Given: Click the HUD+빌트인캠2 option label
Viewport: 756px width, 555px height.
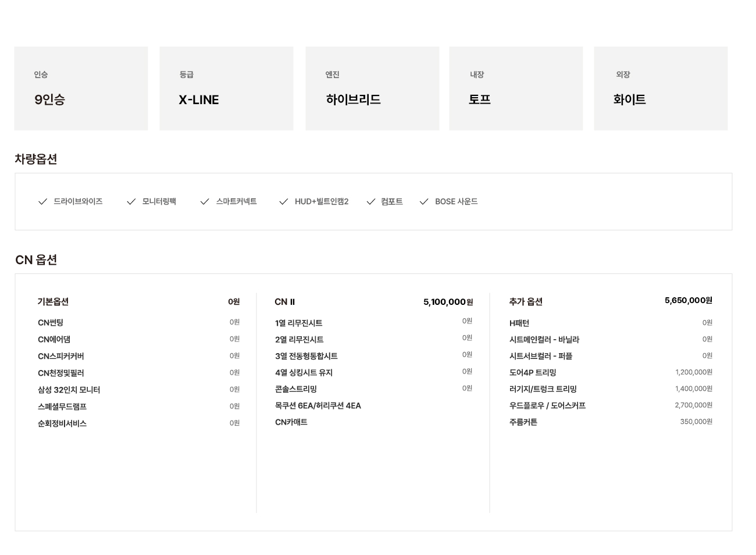Looking at the screenshot, I should point(322,201).
